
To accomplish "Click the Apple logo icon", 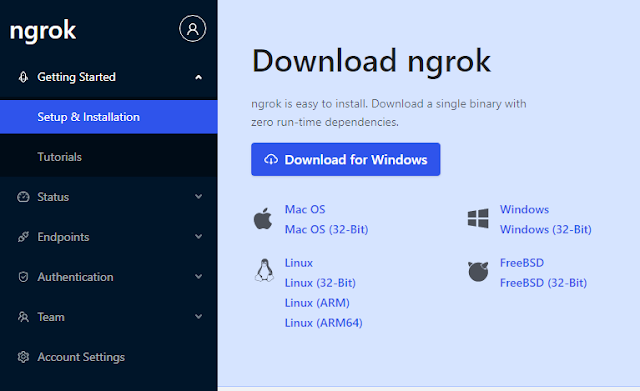I will (263, 219).
